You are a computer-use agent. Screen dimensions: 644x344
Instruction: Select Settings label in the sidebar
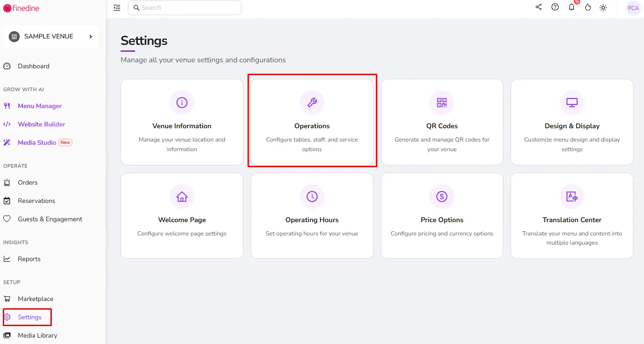30,317
